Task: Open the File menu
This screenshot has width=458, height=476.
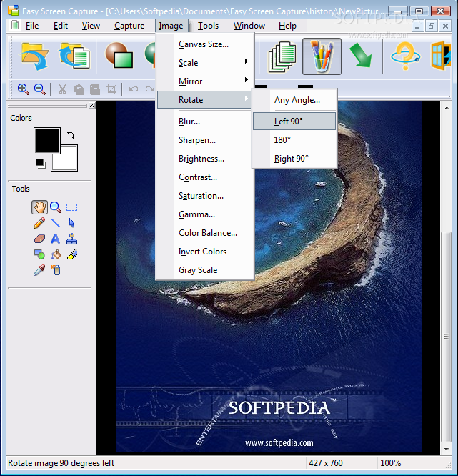Action: (32, 26)
